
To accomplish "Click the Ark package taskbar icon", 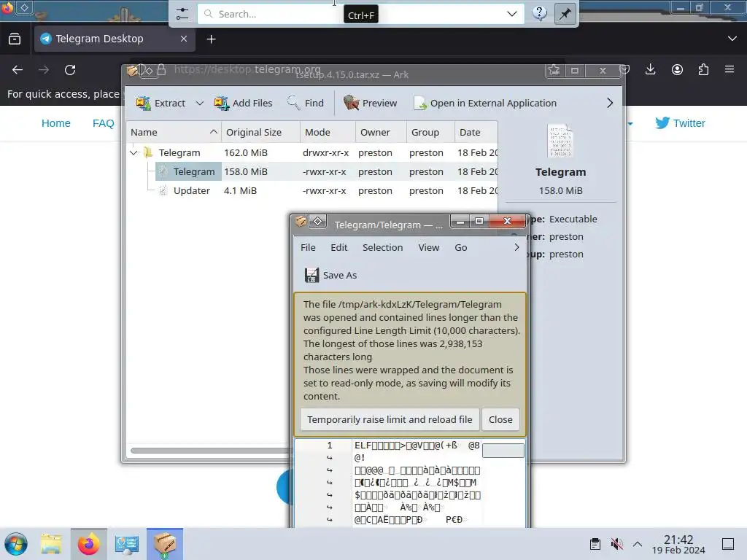I will (164, 544).
